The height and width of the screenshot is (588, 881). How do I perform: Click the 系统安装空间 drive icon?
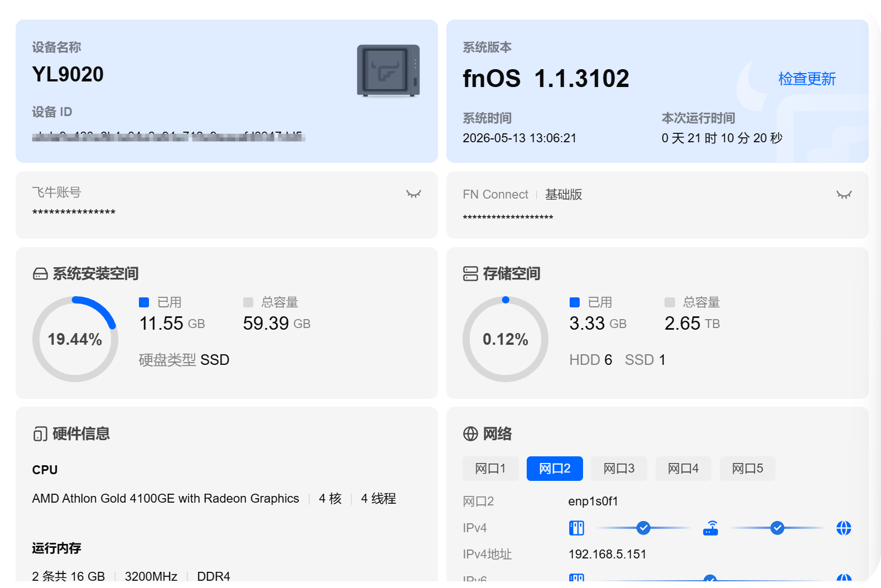click(40, 274)
